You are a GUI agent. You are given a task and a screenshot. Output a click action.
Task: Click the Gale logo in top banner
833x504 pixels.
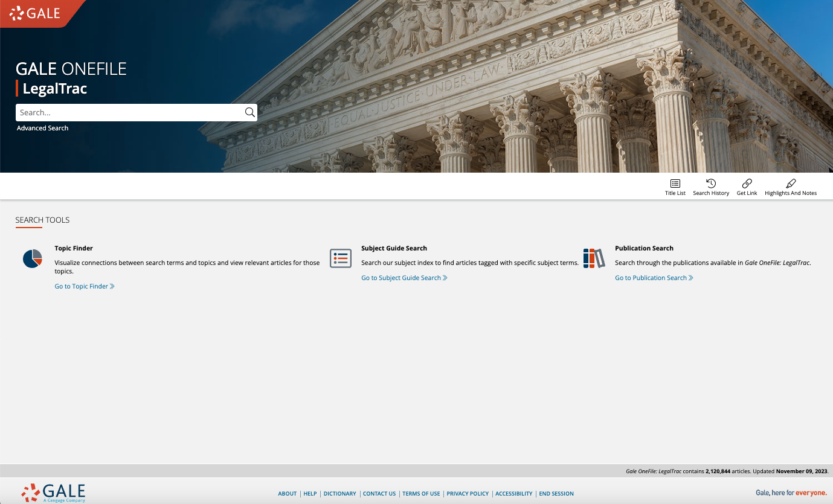coord(35,13)
